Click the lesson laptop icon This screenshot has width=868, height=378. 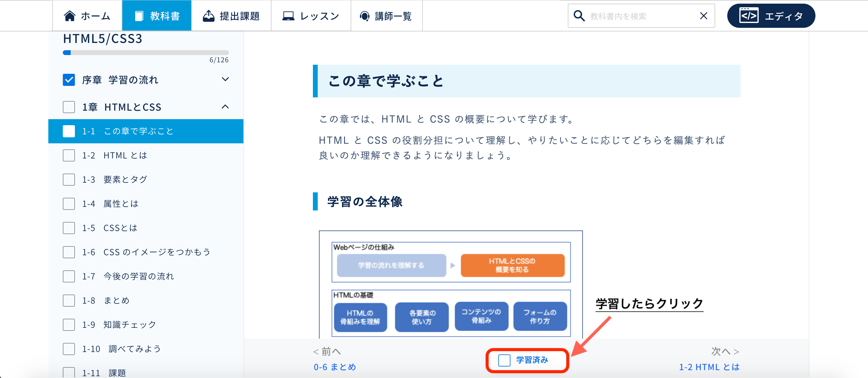click(288, 16)
